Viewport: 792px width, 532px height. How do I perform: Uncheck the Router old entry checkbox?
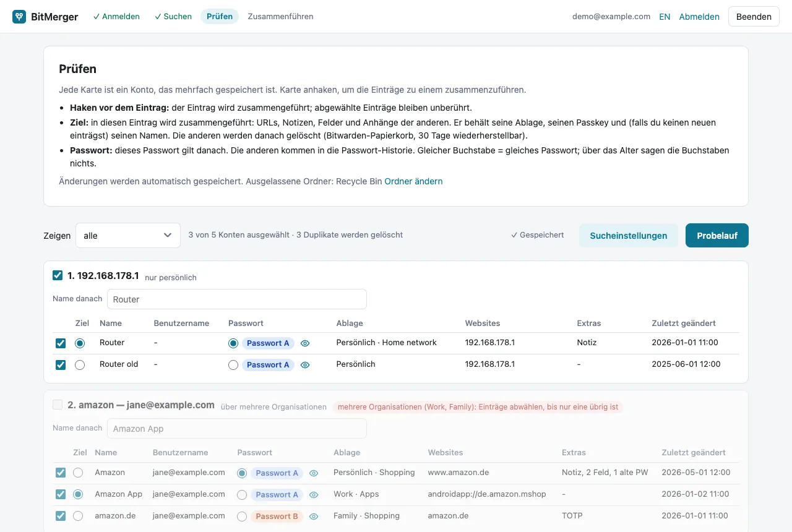click(x=61, y=365)
